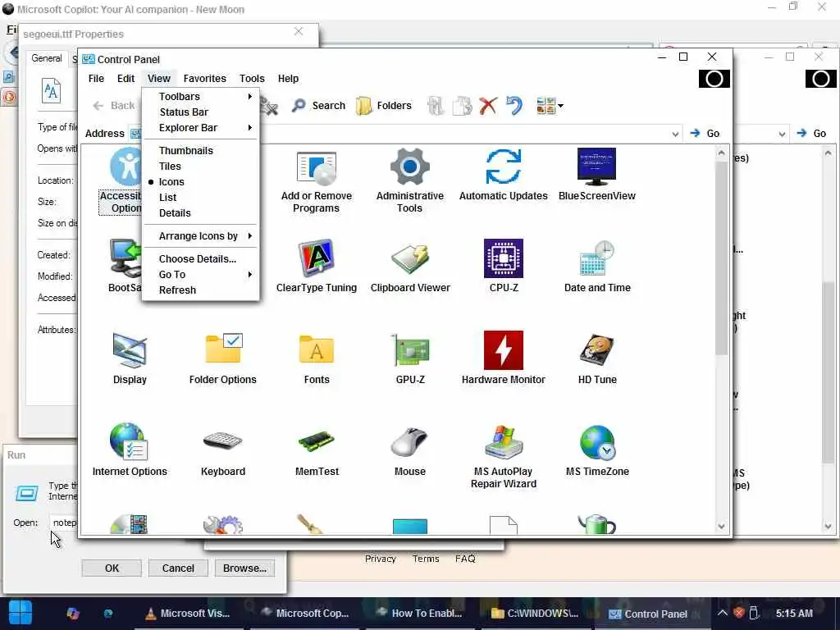
Task: Click the Copy To toolbar icon
Action: coord(462,106)
